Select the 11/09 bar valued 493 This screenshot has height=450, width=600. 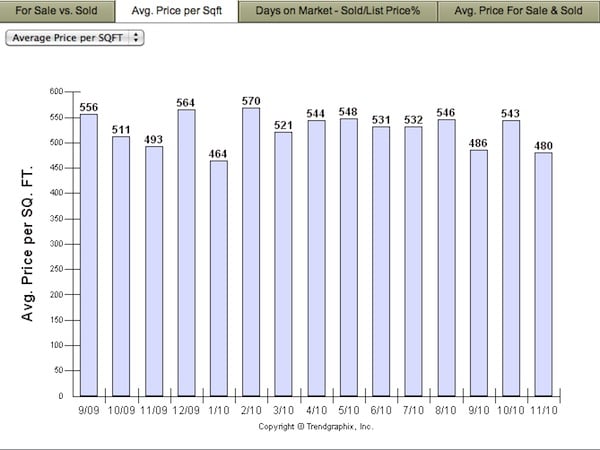click(x=154, y=271)
